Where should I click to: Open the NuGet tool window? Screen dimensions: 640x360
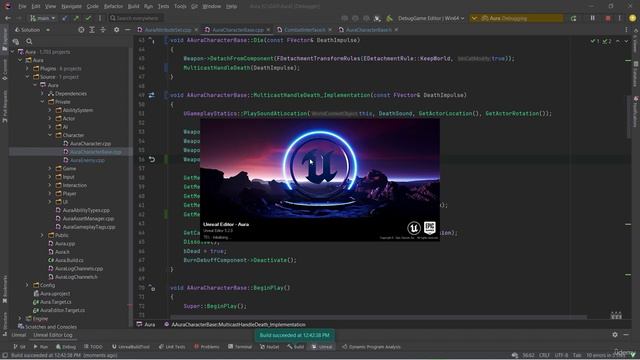tap(269, 347)
